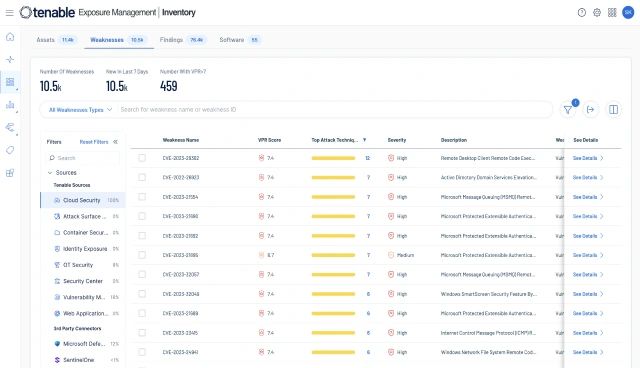This screenshot has height=368, width=640.
Task: Open the user profile avatar
Action: click(628, 12)
